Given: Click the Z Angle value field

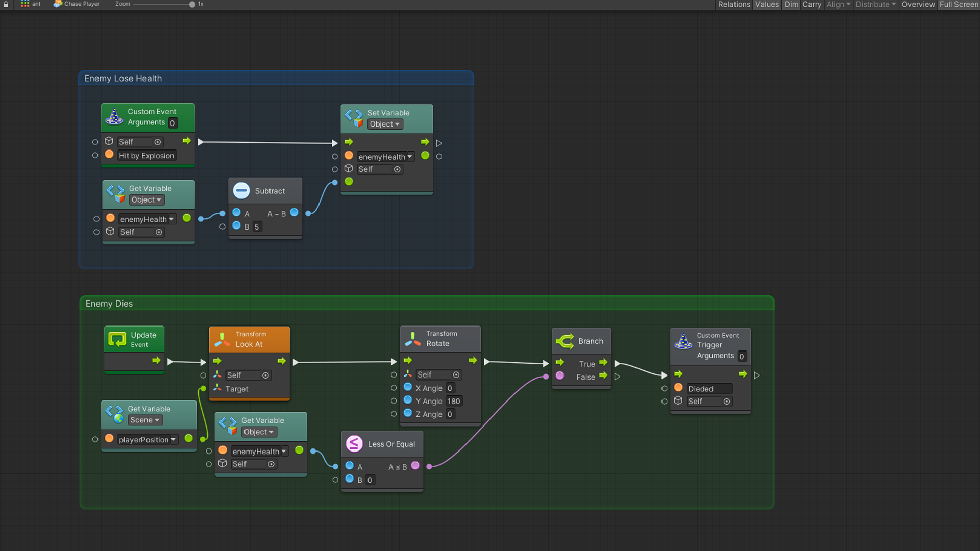Looking at the screenshot, I should [x=450, y=414].
